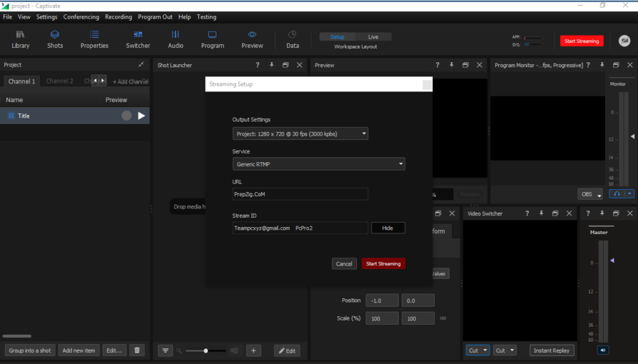The width and height of the screenshot is (638, 364).
Task: Switch workspace layout to Live
Action: 373,37
